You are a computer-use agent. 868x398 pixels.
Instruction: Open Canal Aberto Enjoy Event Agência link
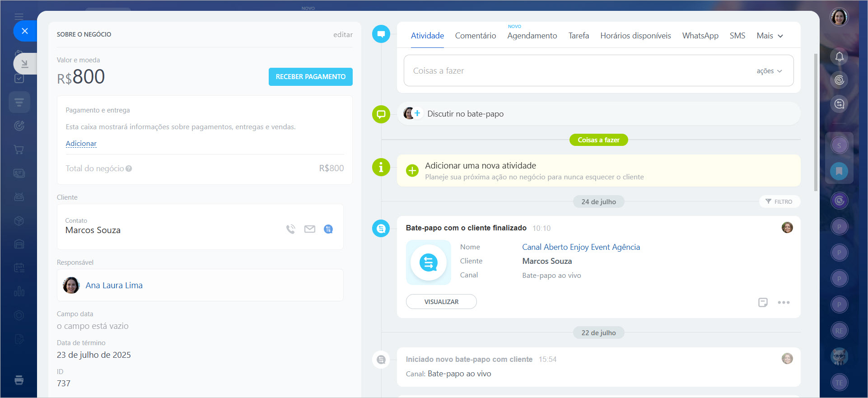(x=581, y=247)
